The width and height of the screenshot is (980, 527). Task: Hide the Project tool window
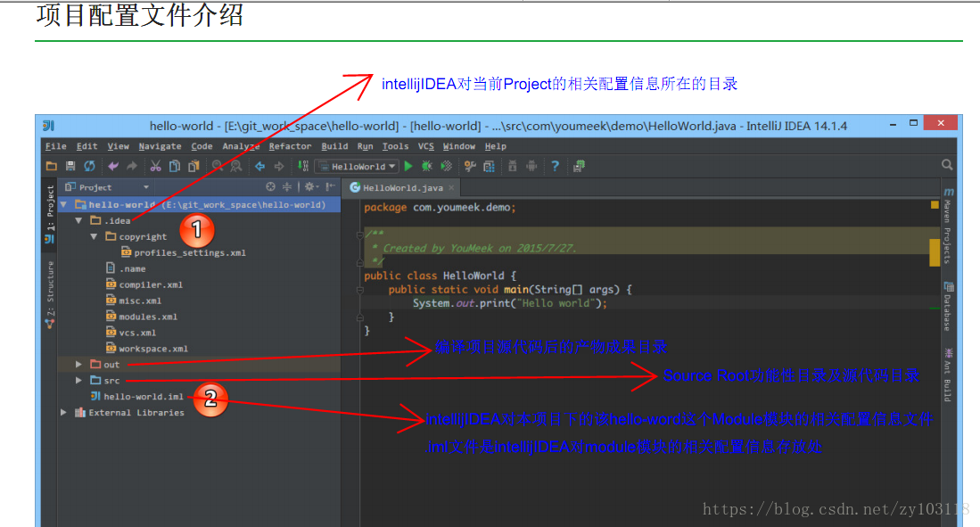click(x=331, y=187)
